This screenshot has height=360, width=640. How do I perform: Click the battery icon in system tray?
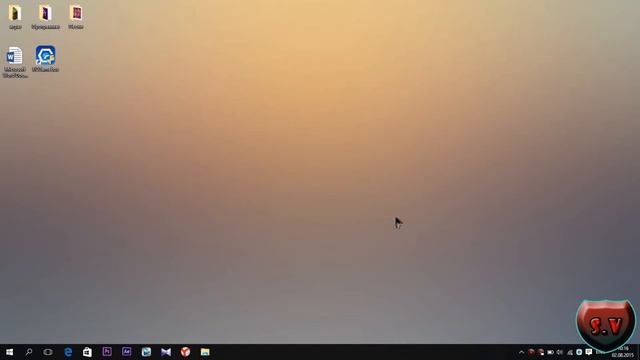550,352
